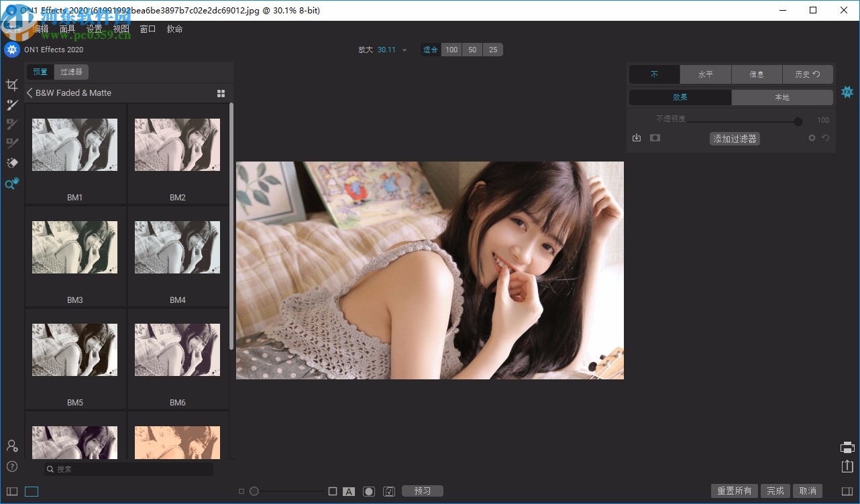This screenshot has height=504, width=860.
Task: Open the 面具 menu
Action: coord(68,29)
